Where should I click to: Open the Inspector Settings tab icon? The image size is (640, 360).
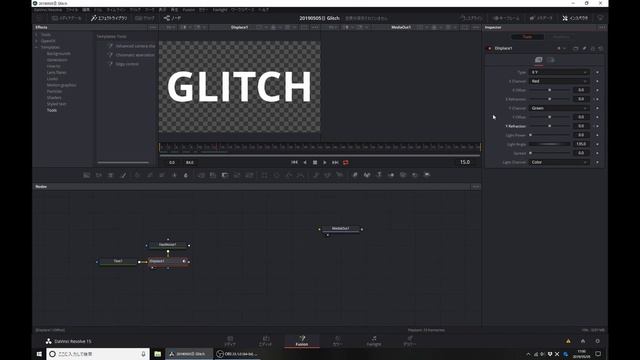551,60
